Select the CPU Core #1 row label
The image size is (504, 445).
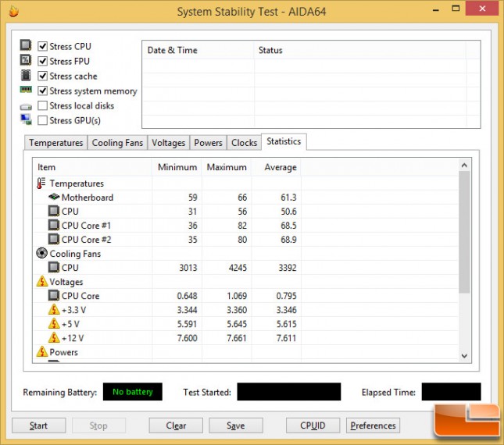click(86, 226)
